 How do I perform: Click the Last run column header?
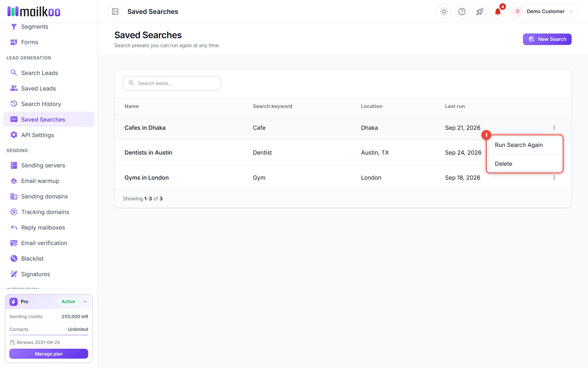(x=455, y=106)
